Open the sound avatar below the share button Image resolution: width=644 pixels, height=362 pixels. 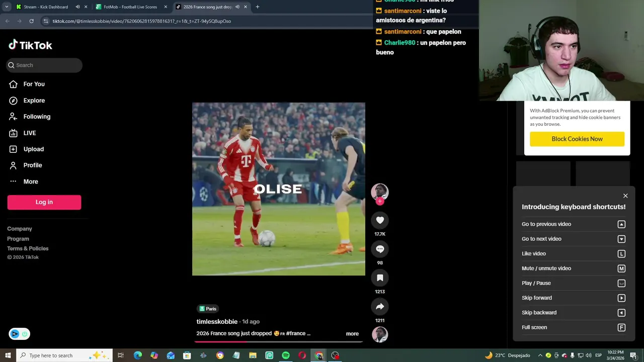[380, 334]
